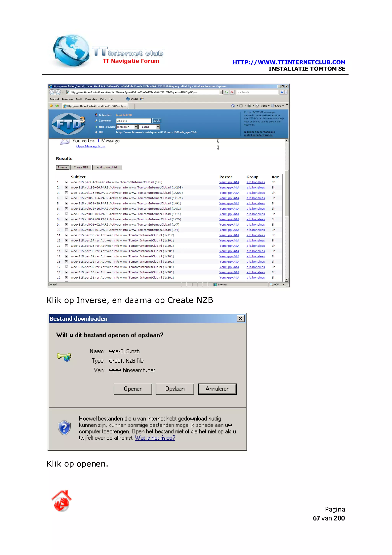Click the Internet zone globe icon
Viewport: 392px width, 555px height.
tap(215, 285)
